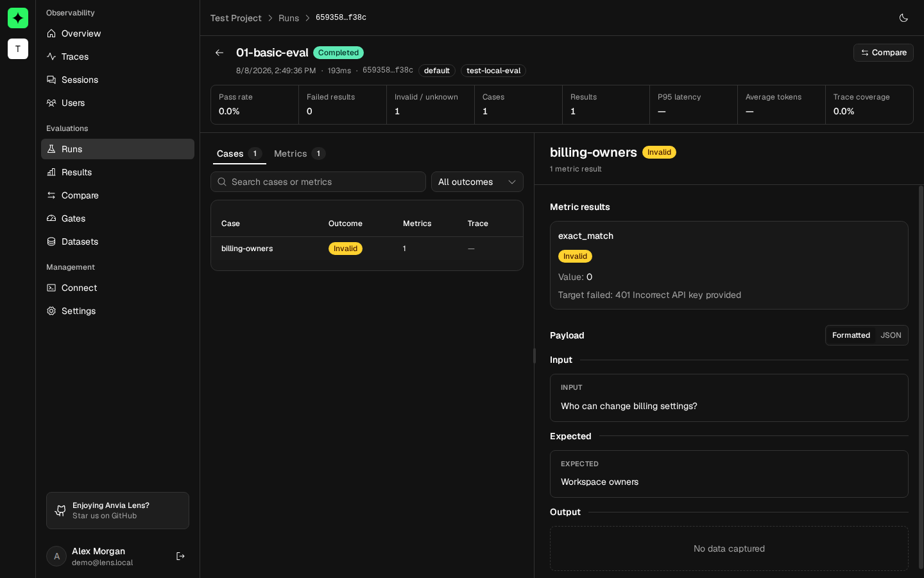Click the GitHub cat icon
This screenshot has height=578, width=924.
pos(60,511)
